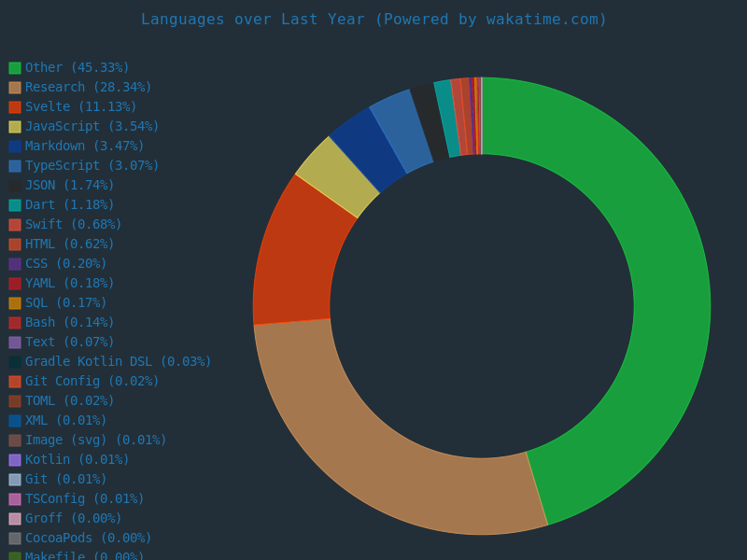The image size is (747, 560).
Task: Click the brown Research legend swatch
Action: (15, 88)
